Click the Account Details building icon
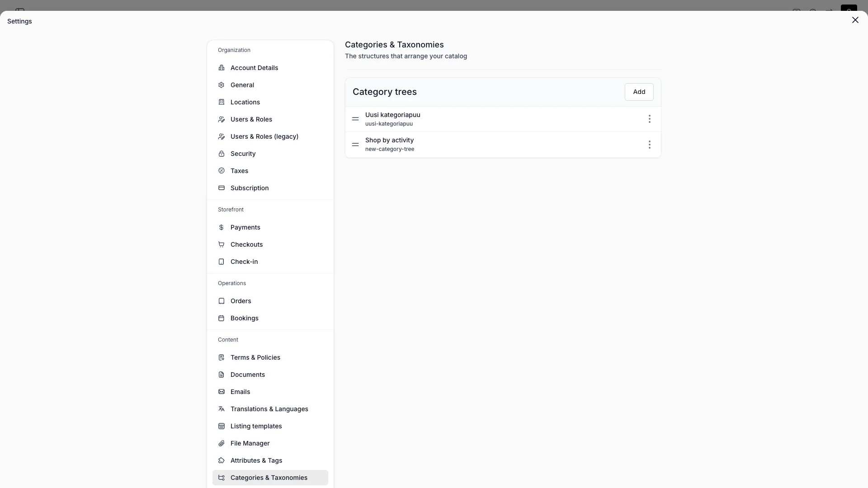This screenshot has width=868, height=488. click(x=222, y=68)
